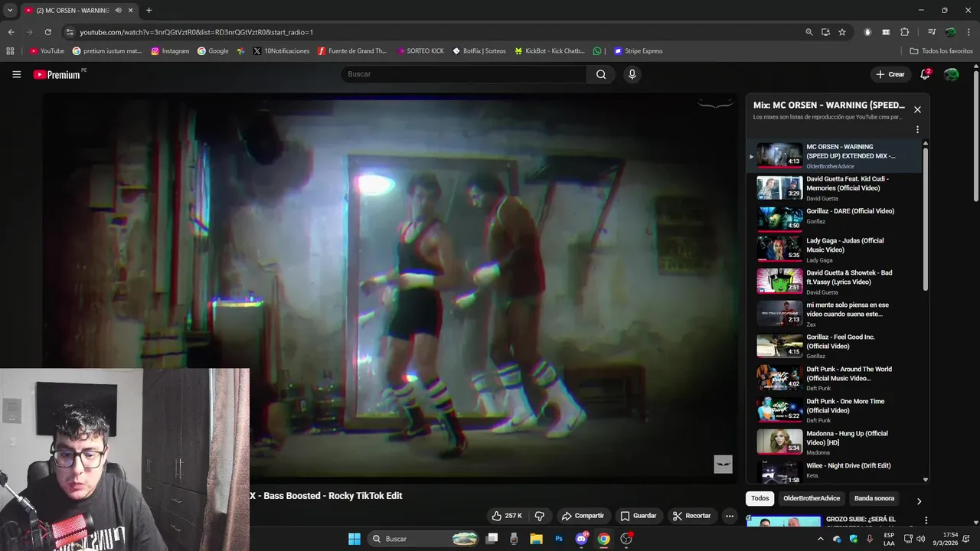The image size is (980, 551).
Task: Click the playlist scrollbar up arrow
Action: pyautogui.click(x=926, y=144)
